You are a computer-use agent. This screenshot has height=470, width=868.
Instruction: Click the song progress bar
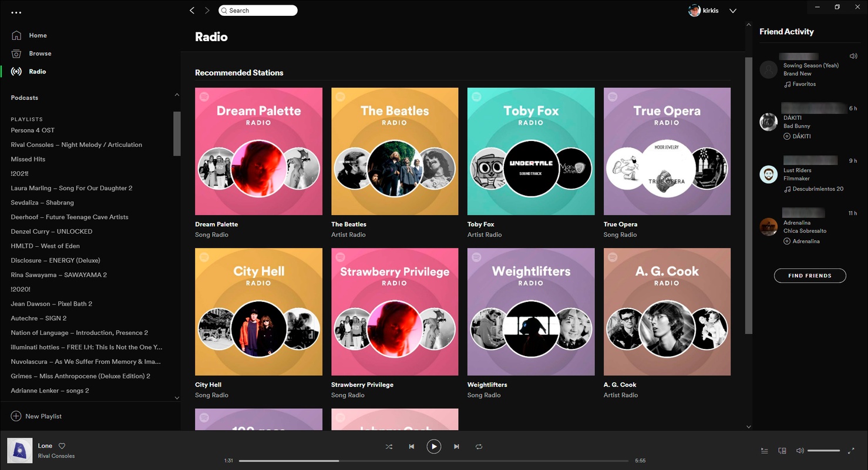pos(435,461)
